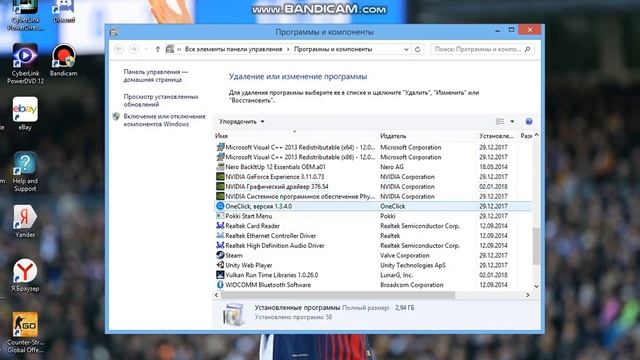Image resolution: width=640 pixels, height=360 pixels.
Task: Open the Discord desktop shortcut
Action: coord(64,11)
